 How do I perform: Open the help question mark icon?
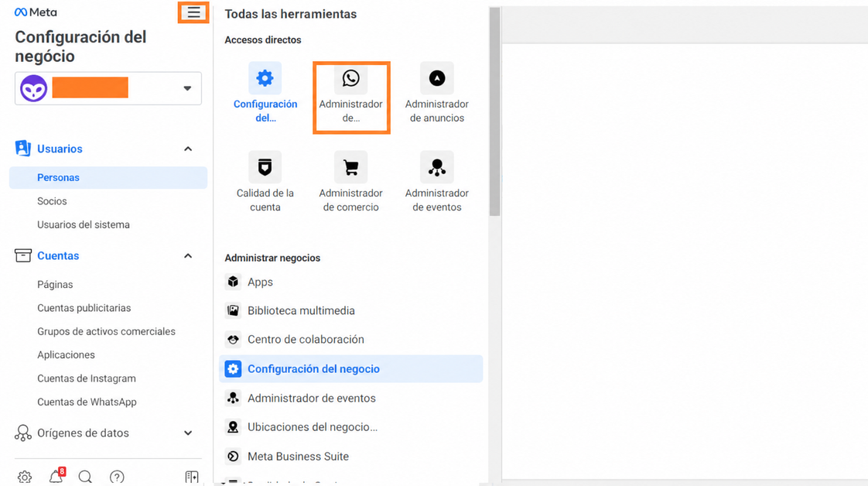pos(117,477)
